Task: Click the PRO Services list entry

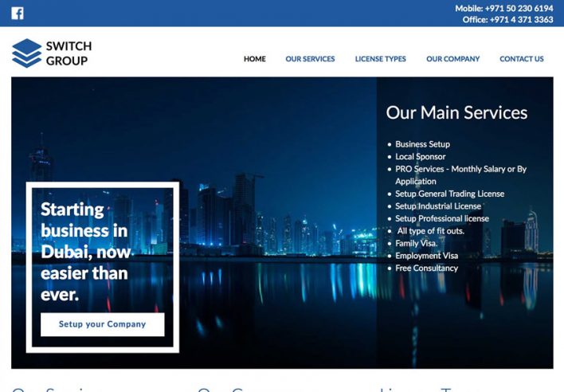Action: click(460, 175)
